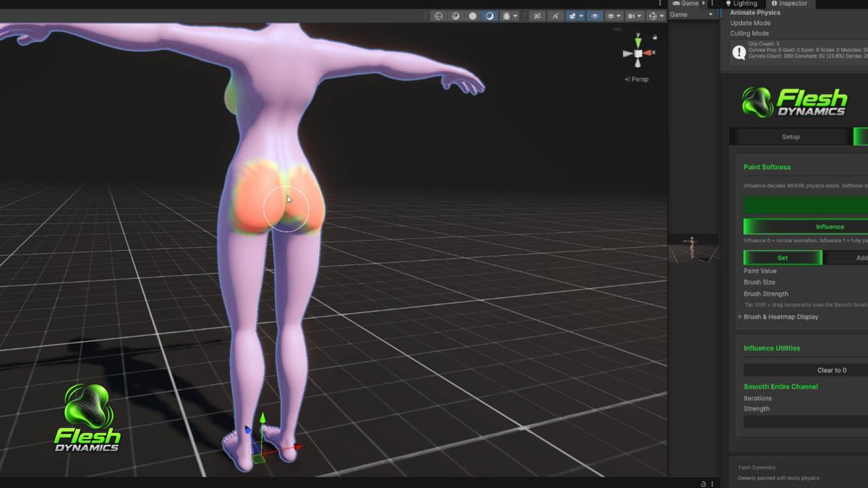
Task: Select solid shaded draw mode sphere
Action: 472,15
